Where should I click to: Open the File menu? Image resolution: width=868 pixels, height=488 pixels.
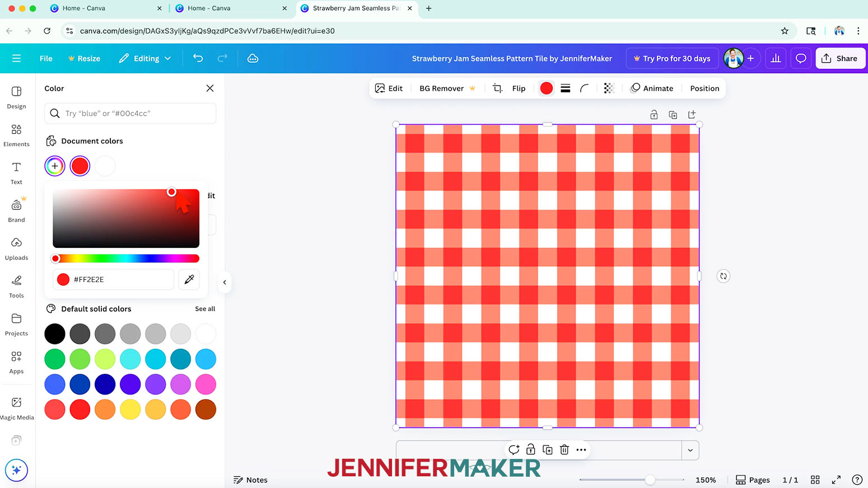[x=46, y=58]
